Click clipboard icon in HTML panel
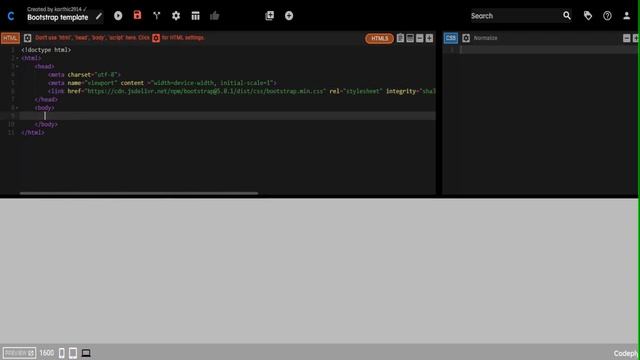The height and width of the screenshot is (360, 640). pos(400,38)
